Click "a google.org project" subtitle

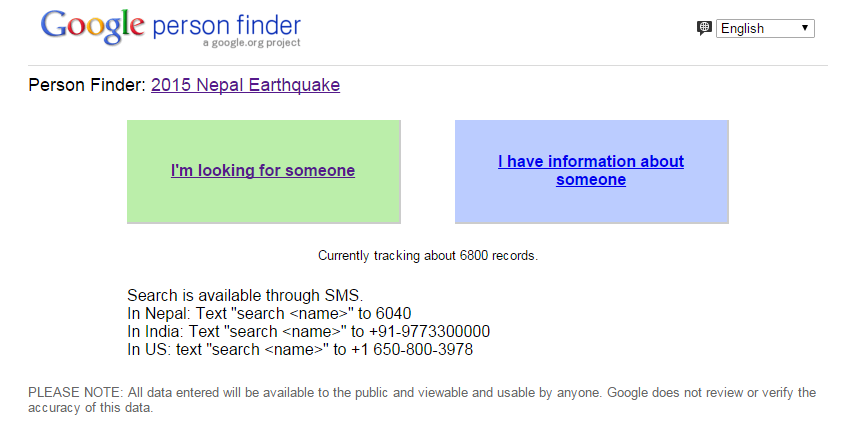[x=252, y=43]
